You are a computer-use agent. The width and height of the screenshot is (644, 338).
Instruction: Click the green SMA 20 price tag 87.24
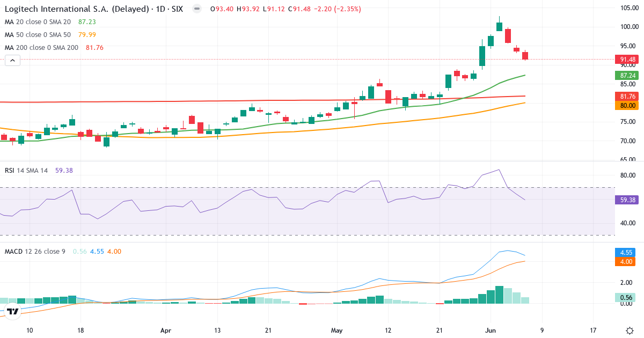[628, 76]
